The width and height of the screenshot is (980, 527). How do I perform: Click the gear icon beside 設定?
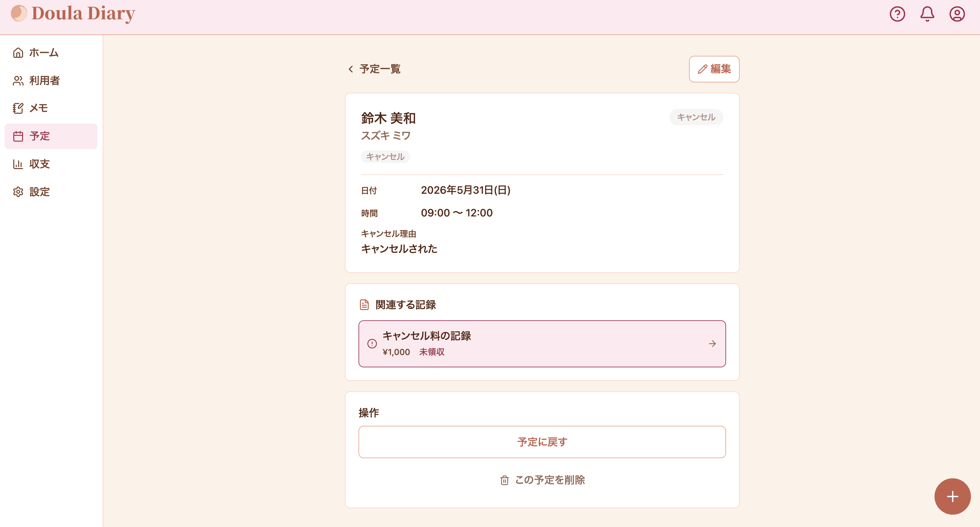pyautogui.click(x=18, y=192)
